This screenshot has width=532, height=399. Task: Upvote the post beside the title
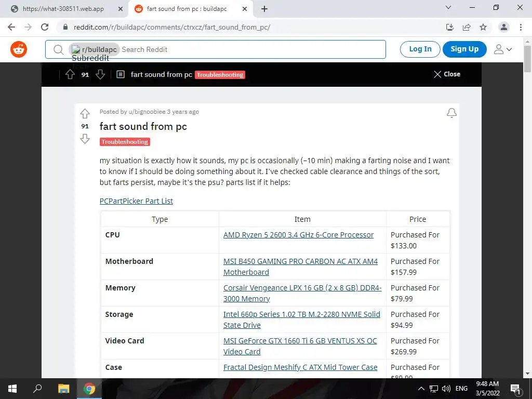[x=85, y=113]
